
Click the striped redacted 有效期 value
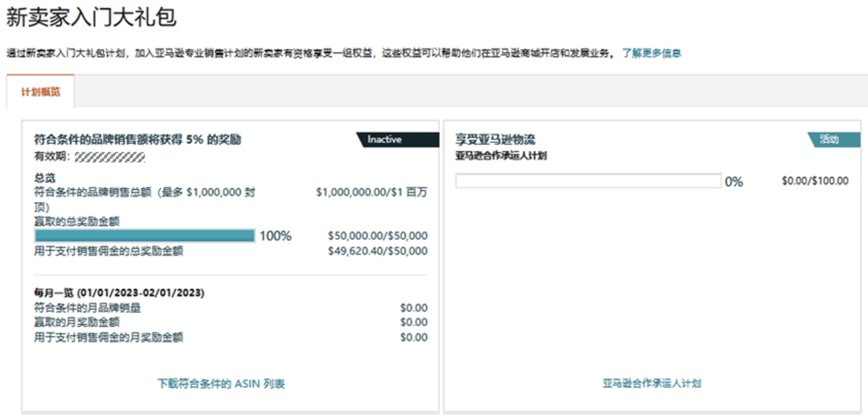(x=109, y=156)
